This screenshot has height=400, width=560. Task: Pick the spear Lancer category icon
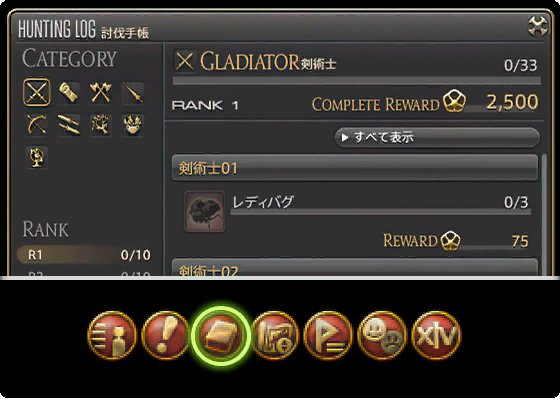click(x=133, y=93)
